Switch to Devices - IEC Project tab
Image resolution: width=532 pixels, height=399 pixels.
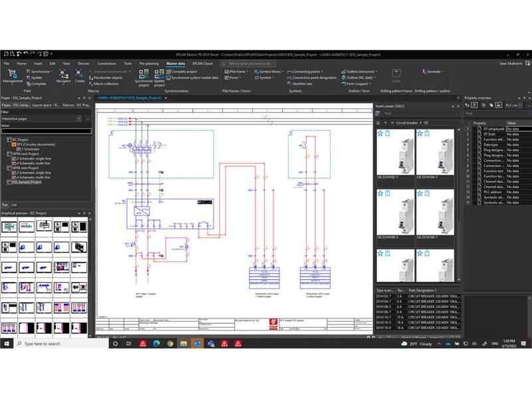[76, 105]
